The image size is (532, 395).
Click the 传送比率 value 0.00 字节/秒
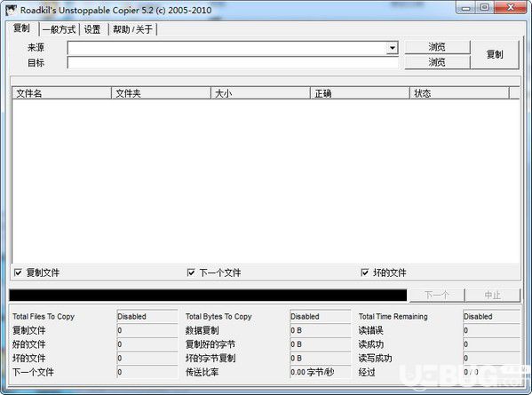tap(321, 372)
